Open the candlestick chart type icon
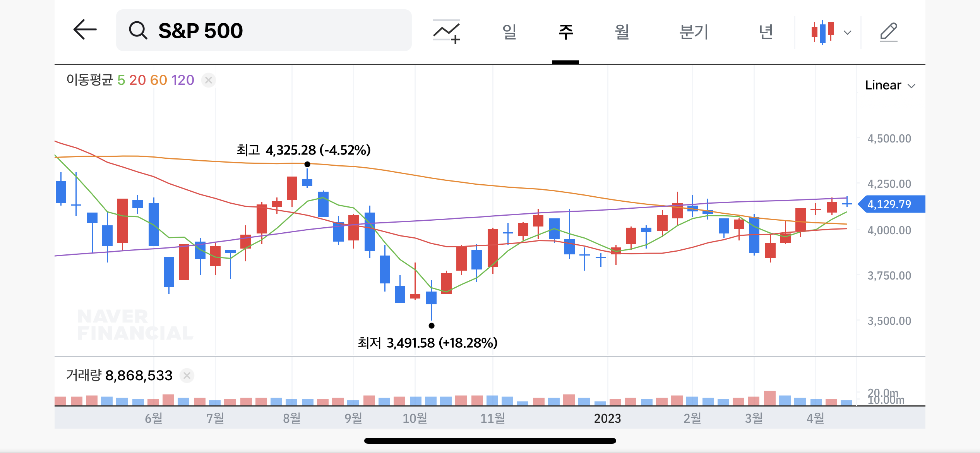980x453 pixels. coord(822,32)
